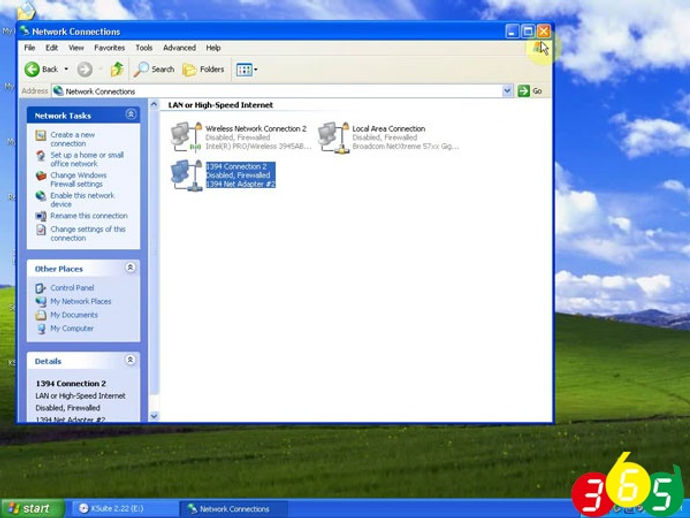Image resolution: width=690 pixels, height=518 pixels.
Task: Click the Windows Start button
Action: click(33, 508)
